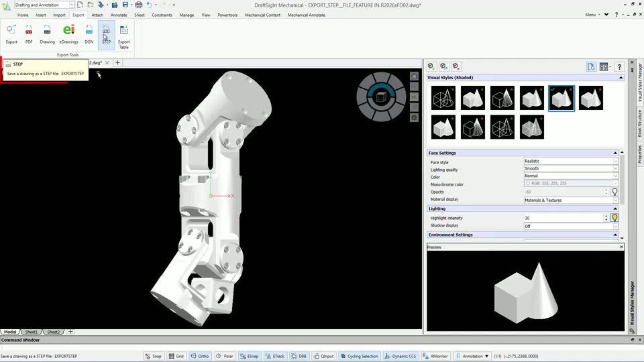The image size is (644, 362).
Task: Toggle Grid display in status bar
Action: [176, 356]
